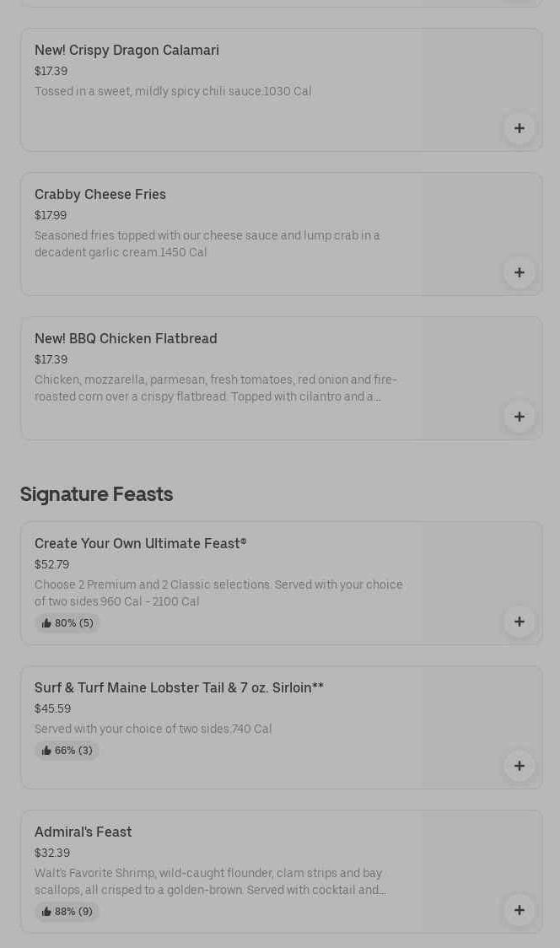This screenshot has width=560, height=948.
Task: Add Create Your Own Ultimate Feast
Action: click(x=519, y=622)
